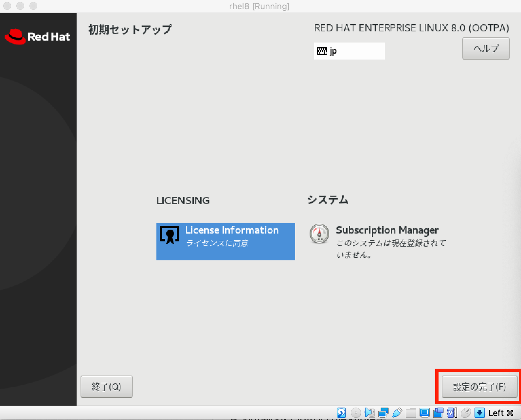Click VirtualBox mouse integration icon
This screenshot has height=420, width=521.
466,413
